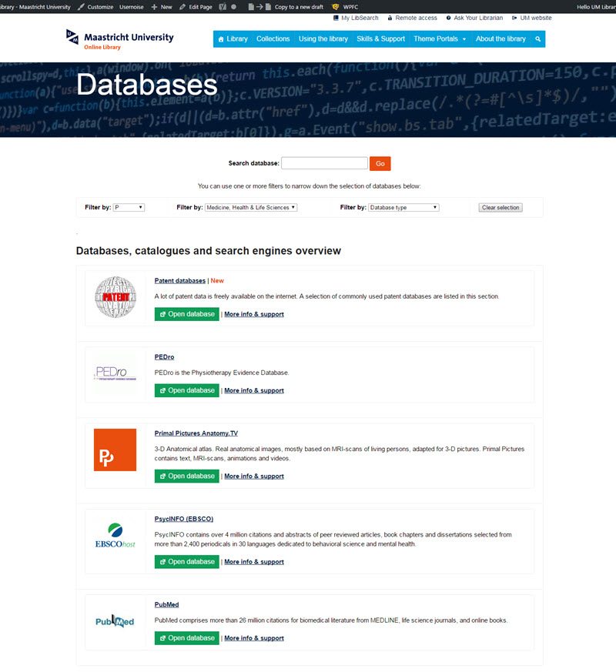Click the Clear selection button
The image size is (616, 672).
(500, 208)
